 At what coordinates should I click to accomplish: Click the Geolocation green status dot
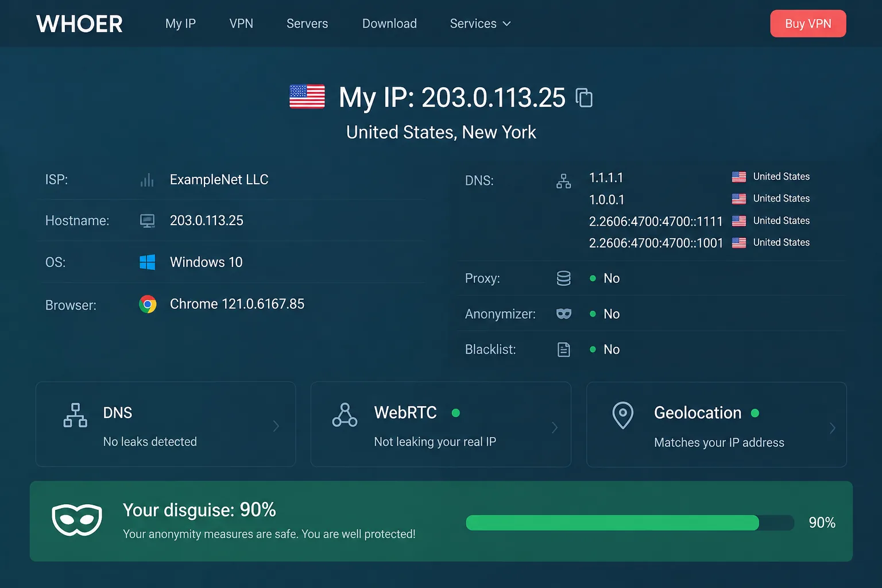point(755,413)
